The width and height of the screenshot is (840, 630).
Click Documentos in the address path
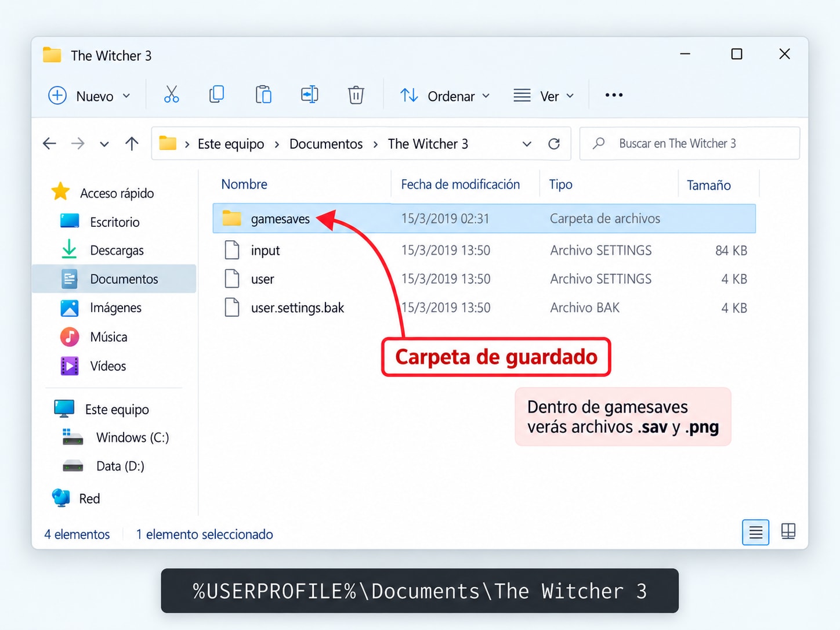[326, 144]
